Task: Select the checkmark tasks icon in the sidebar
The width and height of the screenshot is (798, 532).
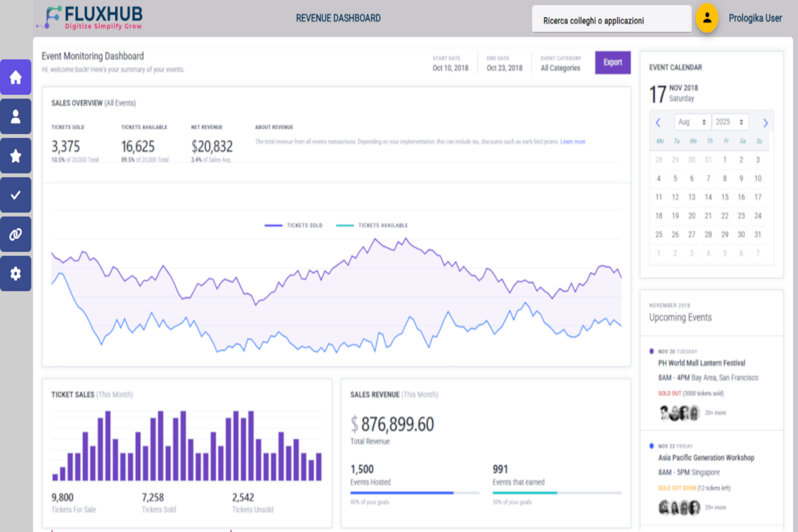Action: [16, 194]
